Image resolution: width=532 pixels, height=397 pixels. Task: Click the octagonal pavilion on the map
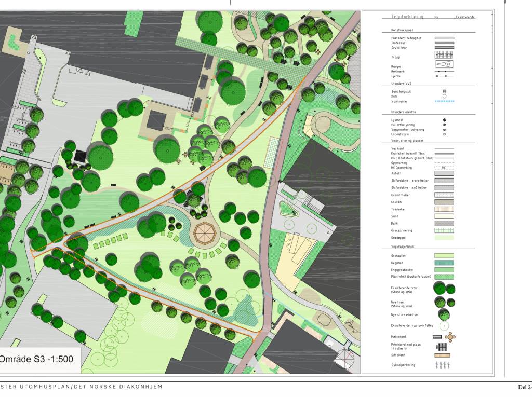point(205,234)
